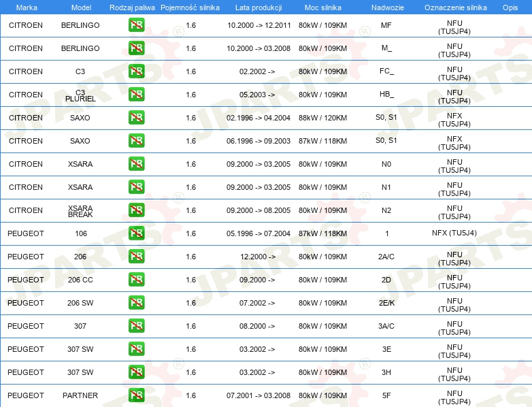Click body code N0
This screenshot has width=532, height=407.
[x=386, y=164]
